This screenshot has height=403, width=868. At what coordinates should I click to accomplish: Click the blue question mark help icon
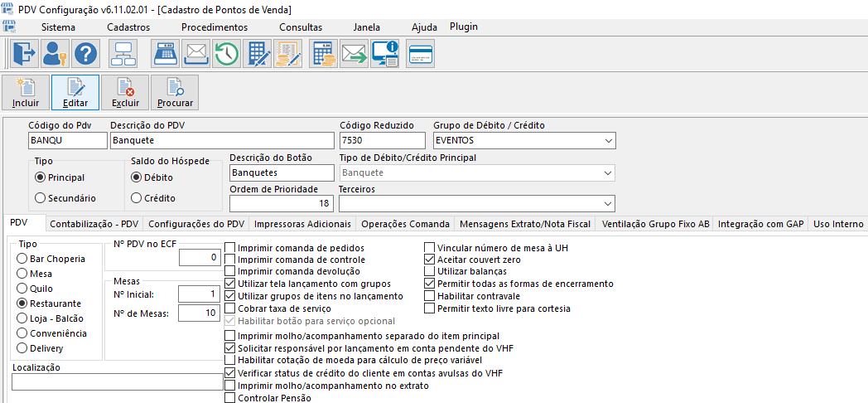coord(86,54)
